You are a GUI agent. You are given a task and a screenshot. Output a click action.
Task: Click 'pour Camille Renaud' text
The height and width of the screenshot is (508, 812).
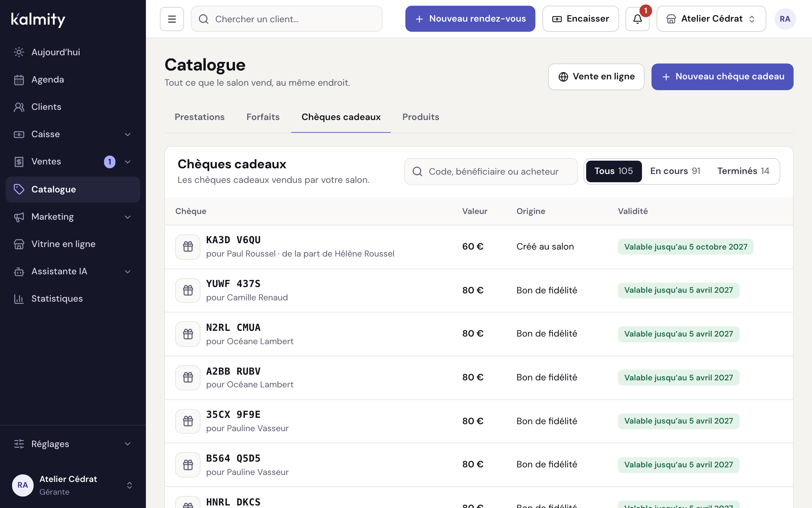(x=247, y=298)
